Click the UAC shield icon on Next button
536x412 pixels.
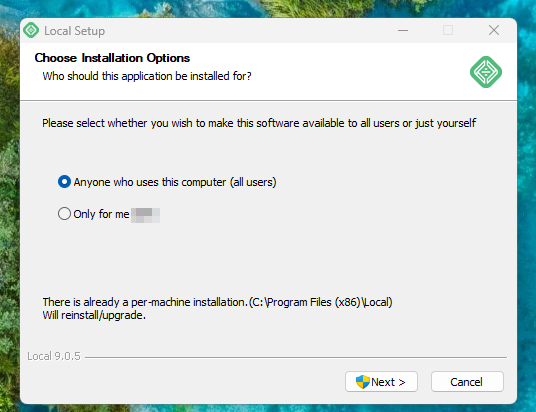pyautogui.click(x=363, y=382)
